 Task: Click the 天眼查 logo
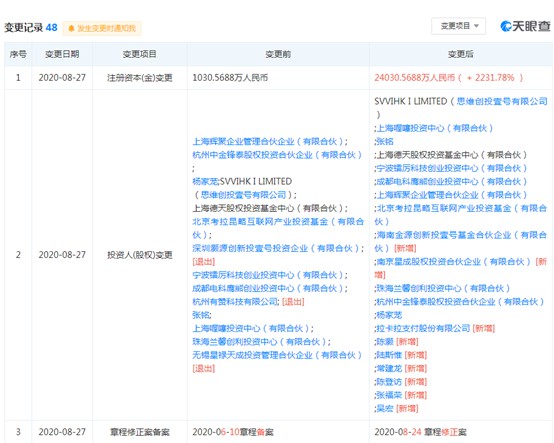pos(525,26)
